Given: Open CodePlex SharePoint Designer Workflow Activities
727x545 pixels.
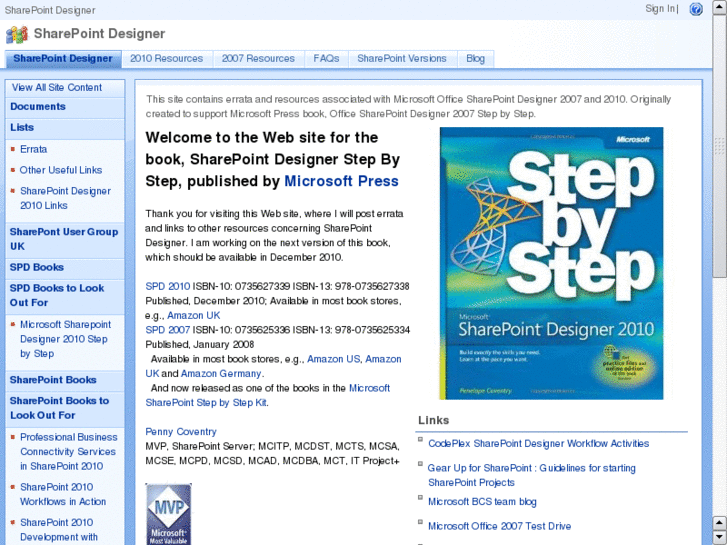Looking at the screenshot, I should pos(538,443).
